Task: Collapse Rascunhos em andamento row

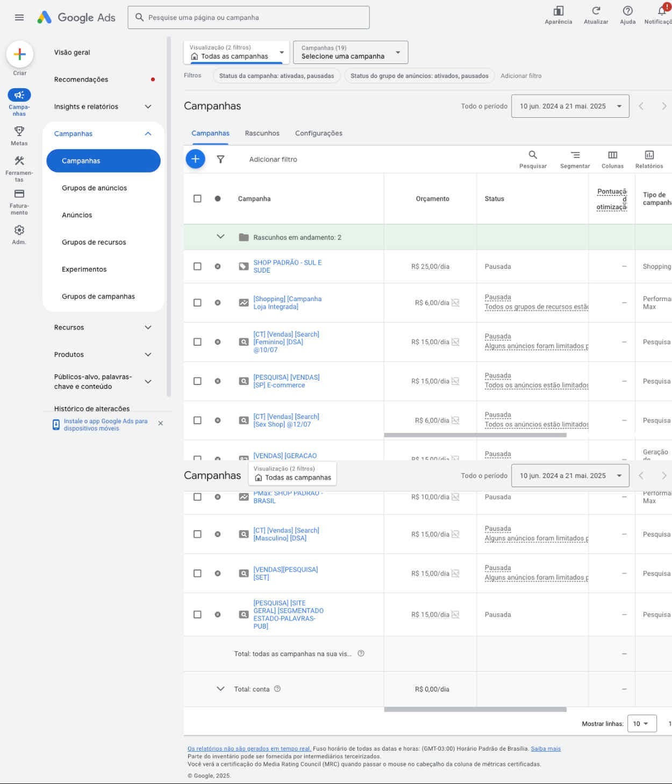Action: pos(220,237)
